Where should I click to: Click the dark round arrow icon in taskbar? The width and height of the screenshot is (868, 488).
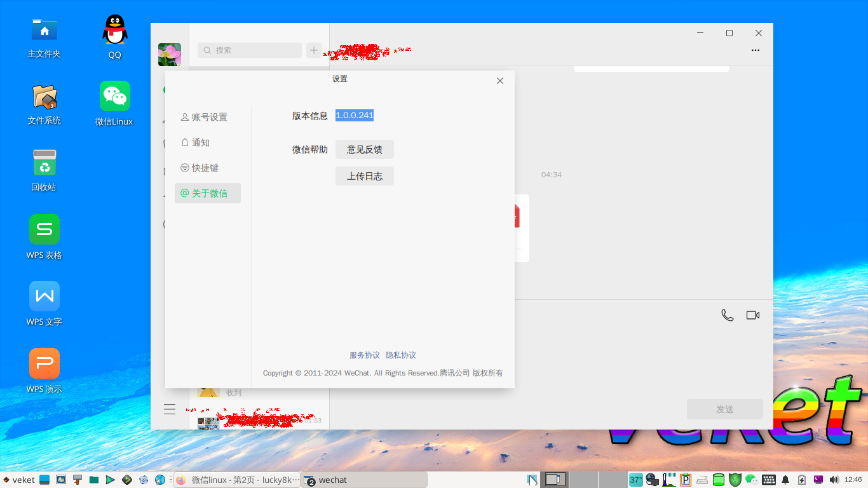[x=127, y=480]
